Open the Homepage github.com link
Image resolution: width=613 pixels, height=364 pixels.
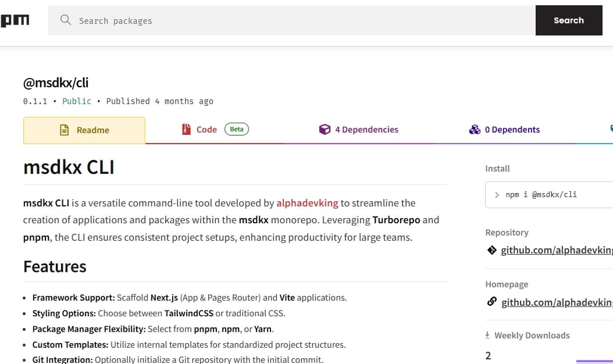click(555, 302)
